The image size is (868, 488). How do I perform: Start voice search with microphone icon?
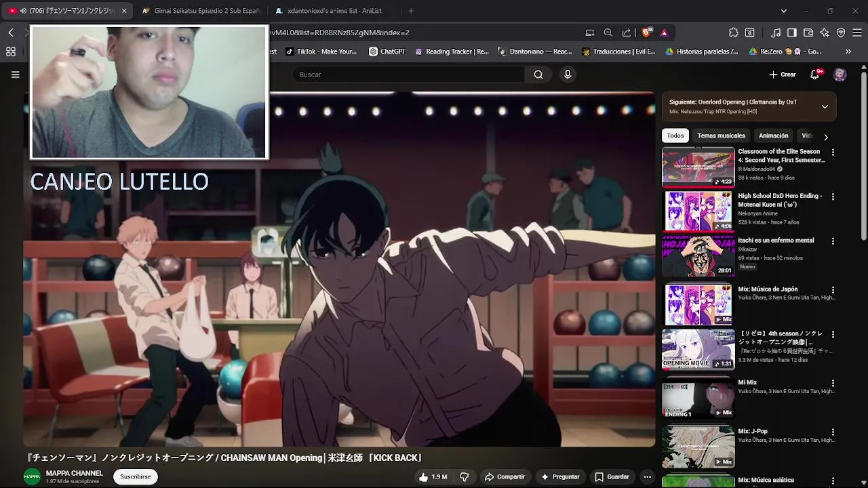tap(568, 75)
